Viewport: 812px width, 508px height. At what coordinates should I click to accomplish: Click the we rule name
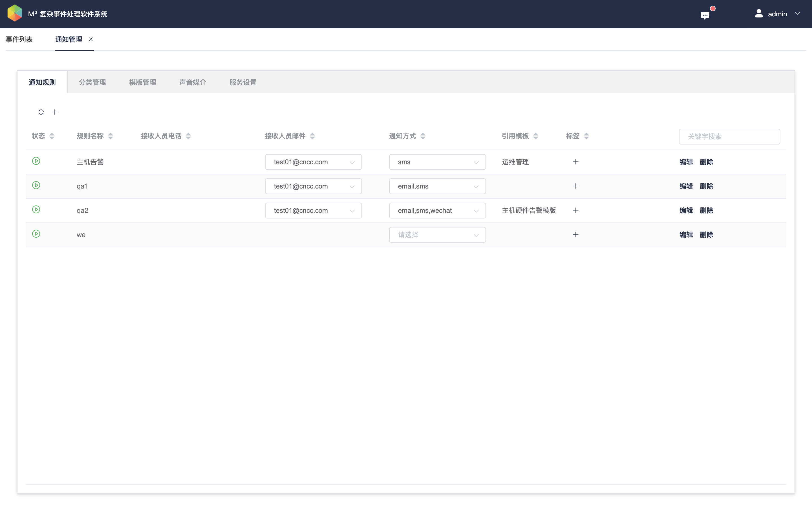[x=81, y=235]
